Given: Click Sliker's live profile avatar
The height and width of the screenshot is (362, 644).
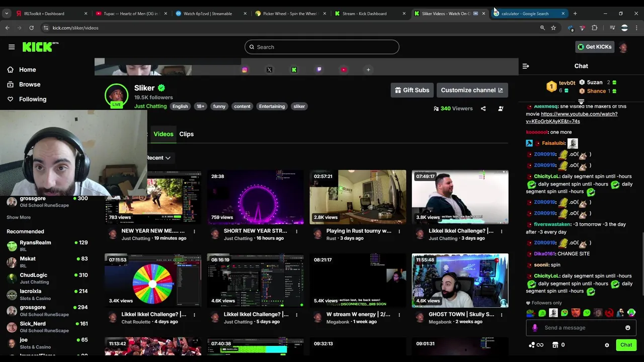Looking at the screenshot, I should (x=116, y=96).
